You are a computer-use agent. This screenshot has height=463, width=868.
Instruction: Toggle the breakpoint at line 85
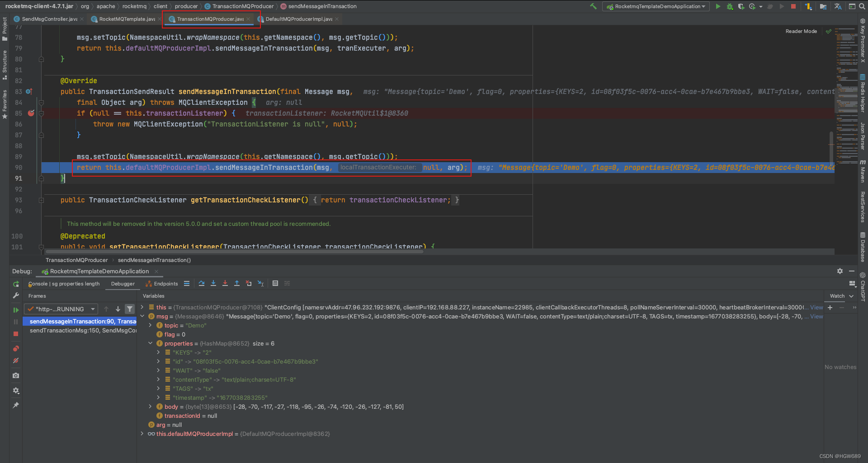pyautogui.click(x=31, y=113)
